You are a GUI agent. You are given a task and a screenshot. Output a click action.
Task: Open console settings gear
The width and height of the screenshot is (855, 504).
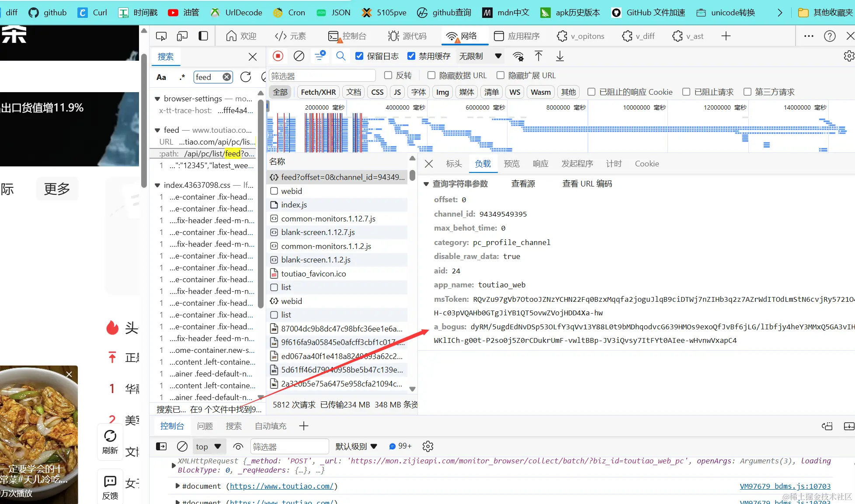tap(428, 446)
